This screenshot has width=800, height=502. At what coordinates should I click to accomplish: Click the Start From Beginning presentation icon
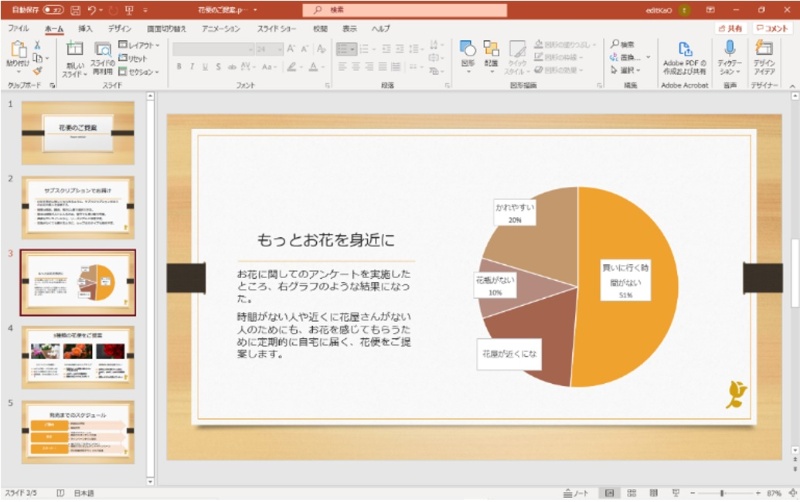[130, 10]
